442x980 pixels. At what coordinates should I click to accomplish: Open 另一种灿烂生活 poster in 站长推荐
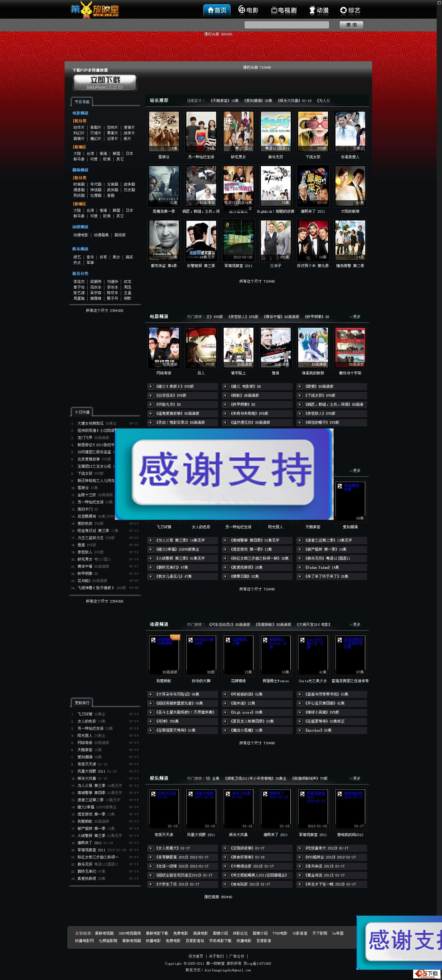tap(201, 131)
